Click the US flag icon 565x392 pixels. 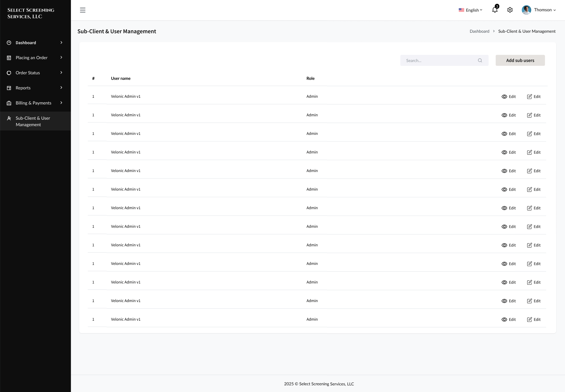tap(461, 10)
